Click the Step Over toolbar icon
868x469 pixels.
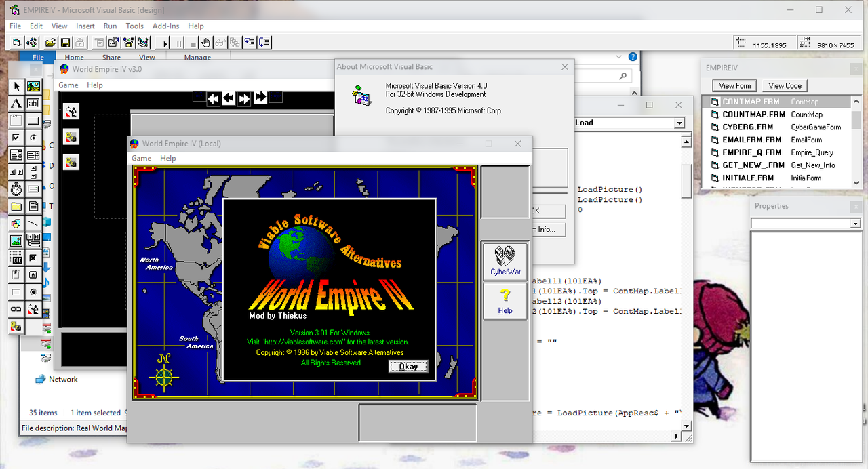pyautogui.click(x=264, y=43)
